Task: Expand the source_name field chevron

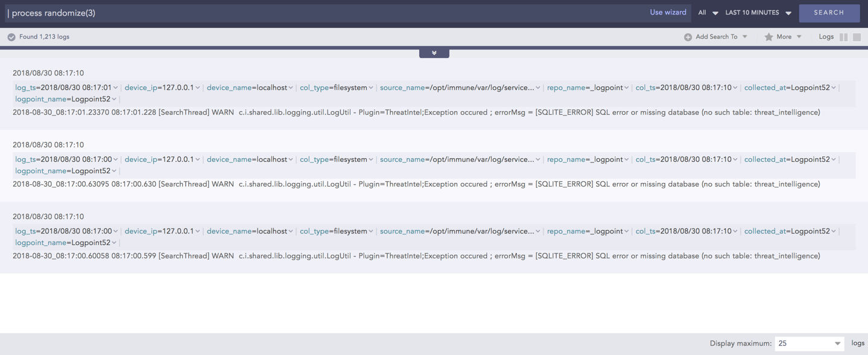Action: coord(537,87)
